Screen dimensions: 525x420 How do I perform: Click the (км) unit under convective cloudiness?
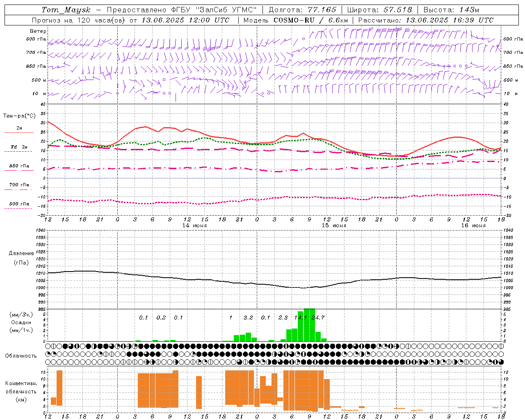click(21, 399)
